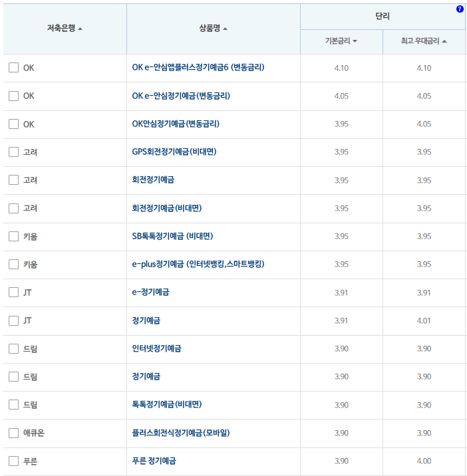Select checkbox for 푸른 정기예금 row
This screenshot has width=467, height=476.
point(14,461)
